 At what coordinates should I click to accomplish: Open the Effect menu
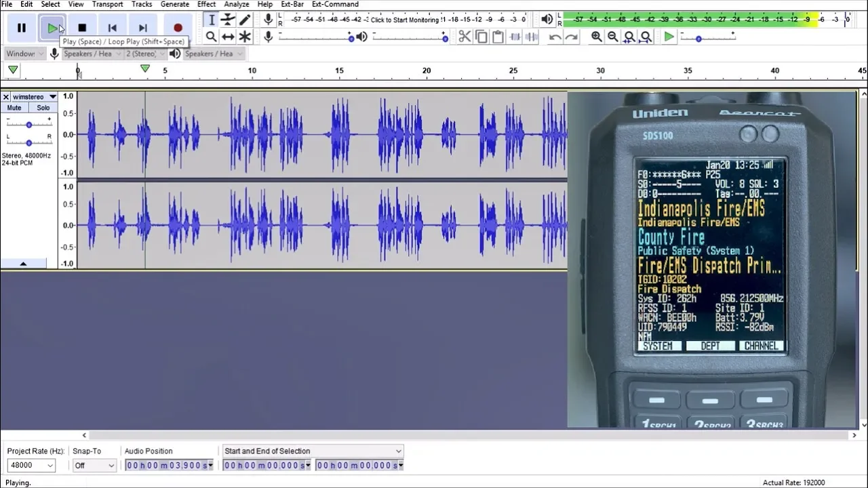207,4
